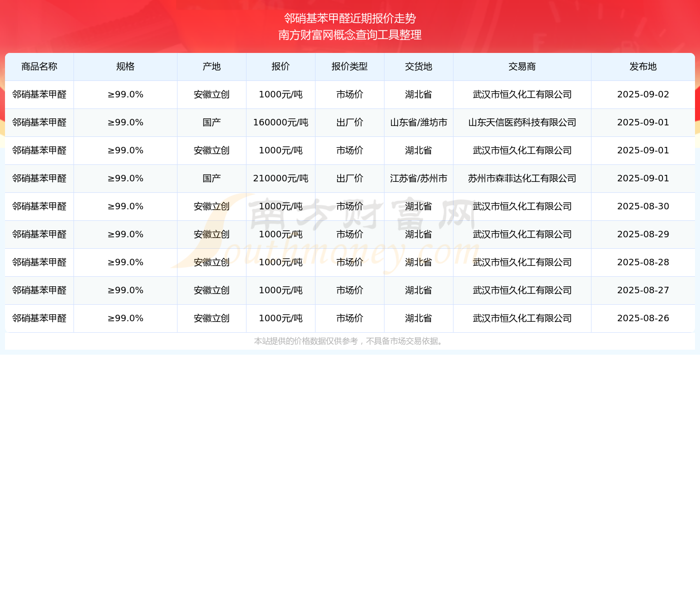Click the 报价类型 column header

point(349,66)
